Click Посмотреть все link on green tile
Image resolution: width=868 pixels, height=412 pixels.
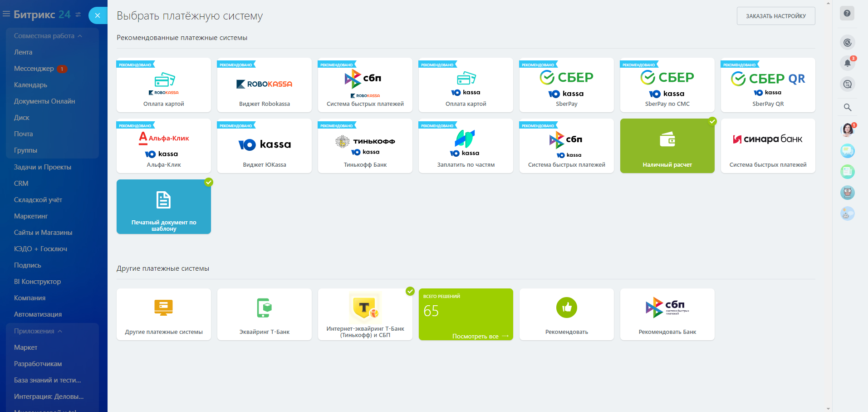(481, 336)
